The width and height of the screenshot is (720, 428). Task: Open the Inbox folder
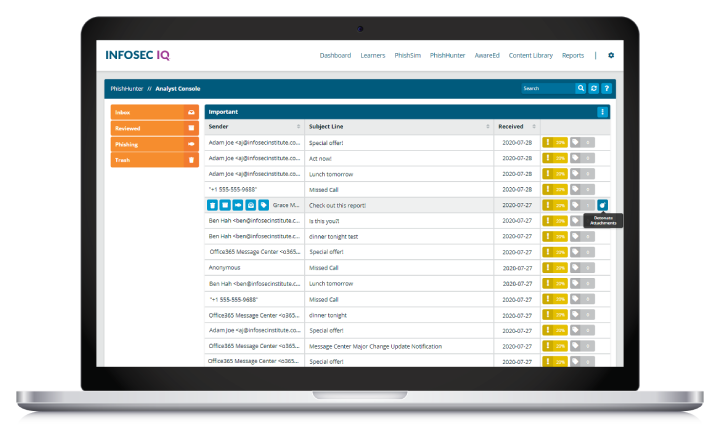click(154, 112)
